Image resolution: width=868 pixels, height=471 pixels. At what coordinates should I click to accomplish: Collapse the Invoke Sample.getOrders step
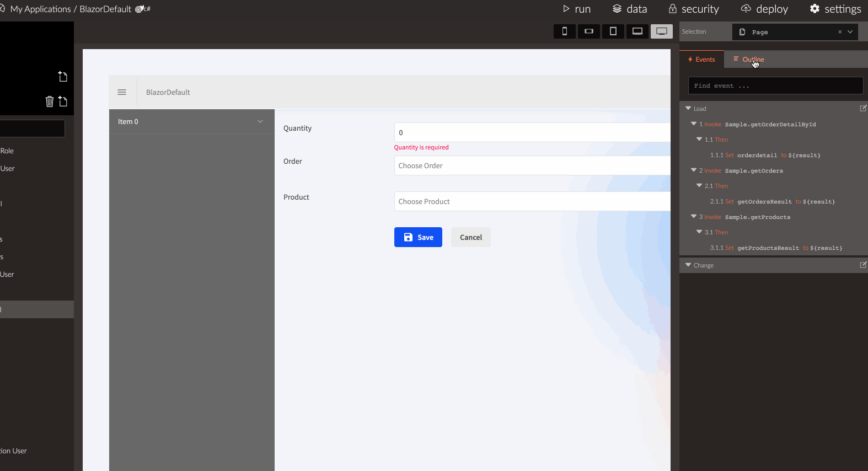tap(694, 170)
